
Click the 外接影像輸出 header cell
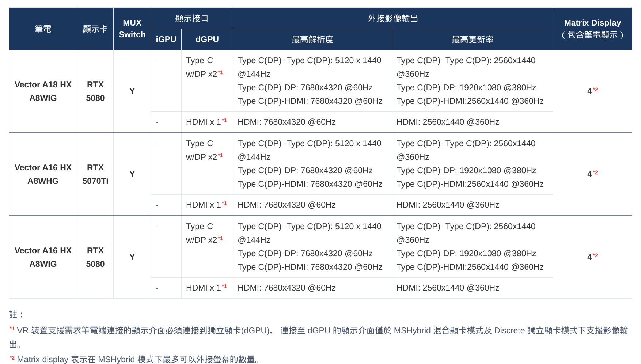tap(393, 18)
